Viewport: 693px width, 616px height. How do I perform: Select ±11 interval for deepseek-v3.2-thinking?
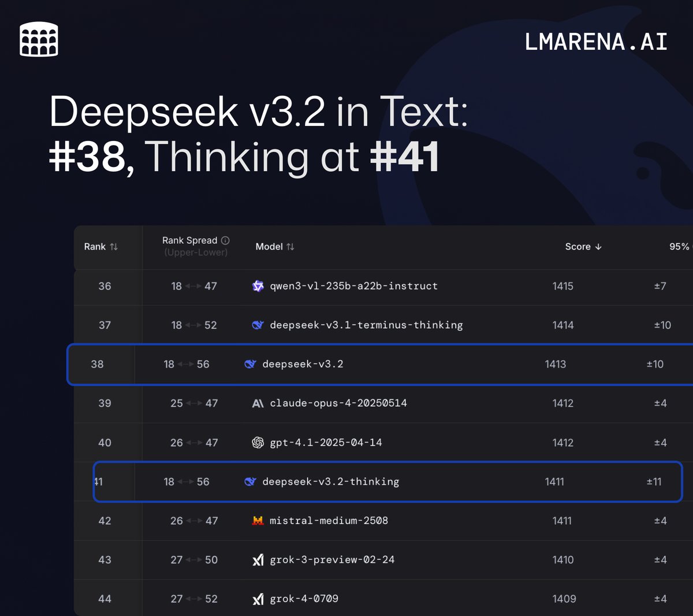[654, 481]
